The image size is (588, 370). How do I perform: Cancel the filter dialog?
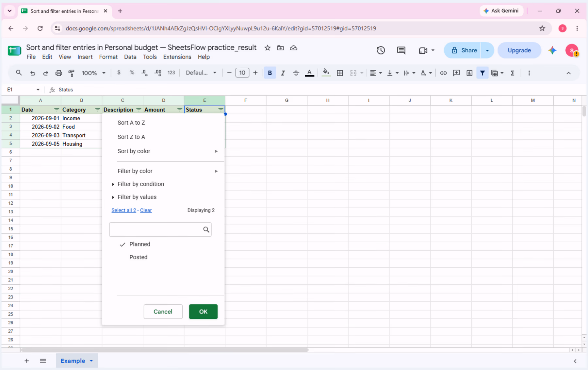coord(163,311)
